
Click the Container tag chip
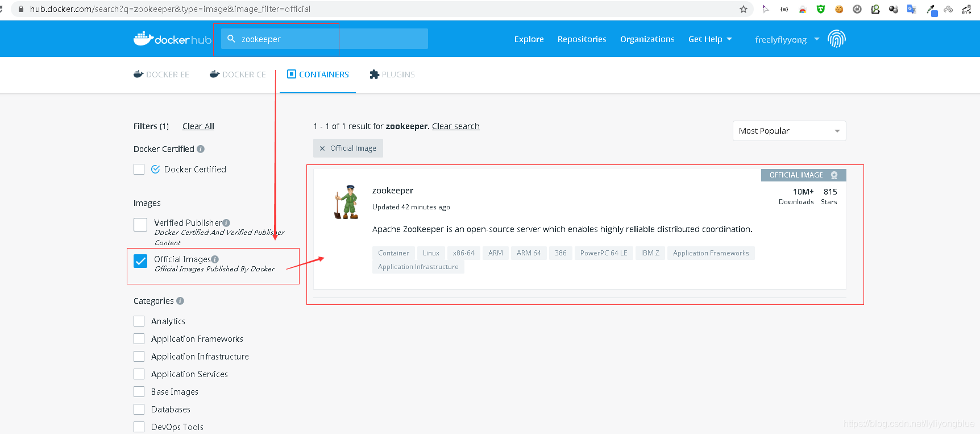(x=393, y=253)
